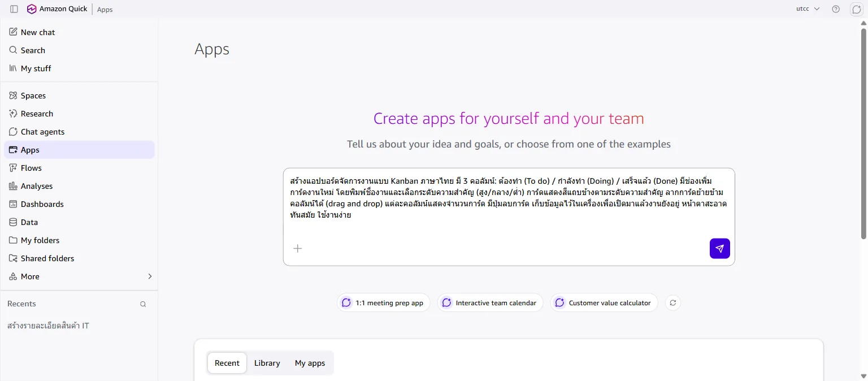Click the Research icon
Screen dimensions: 868x381
coord(14,114)
